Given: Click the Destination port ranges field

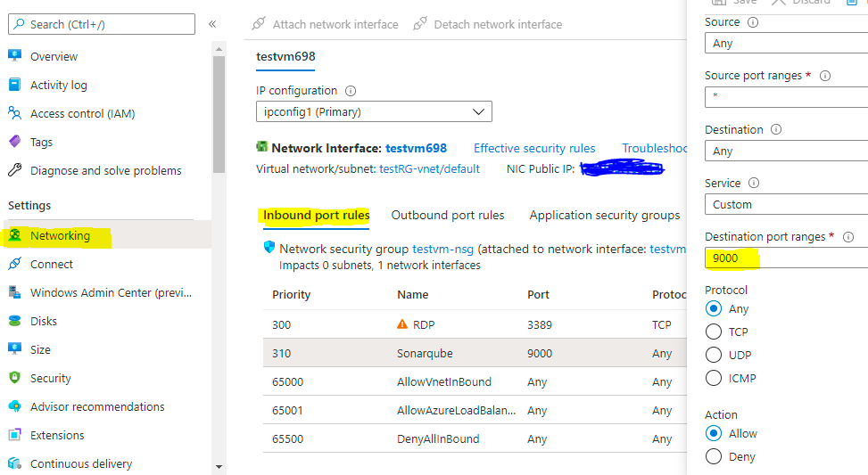Looking at the screenshot, I should (785, 258).
